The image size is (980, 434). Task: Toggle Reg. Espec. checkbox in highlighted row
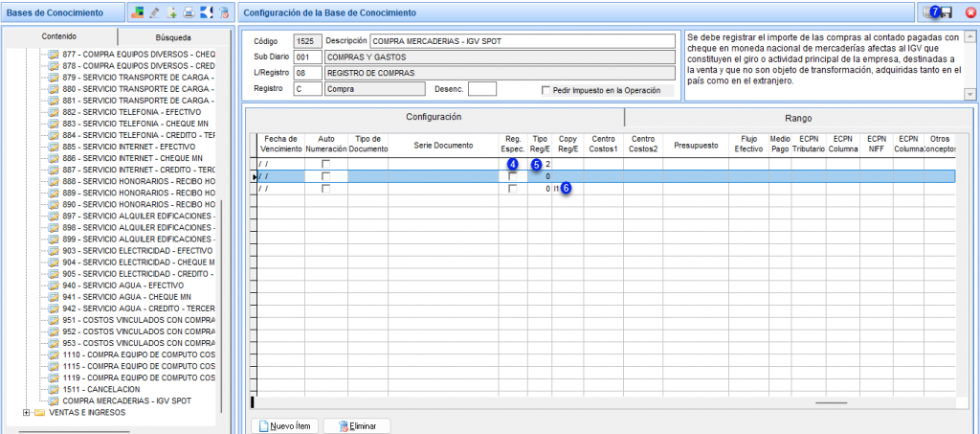tap(513, 176)
